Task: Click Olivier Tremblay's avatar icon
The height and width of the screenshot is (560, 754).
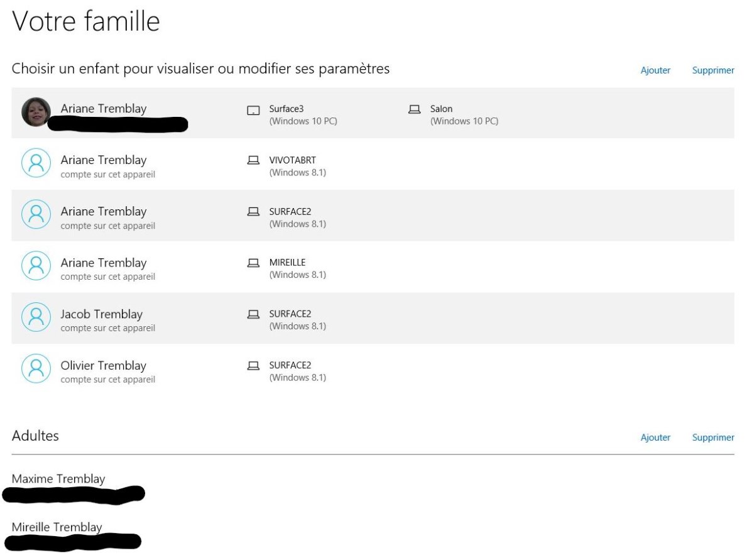Action: [x=36, y=369]
